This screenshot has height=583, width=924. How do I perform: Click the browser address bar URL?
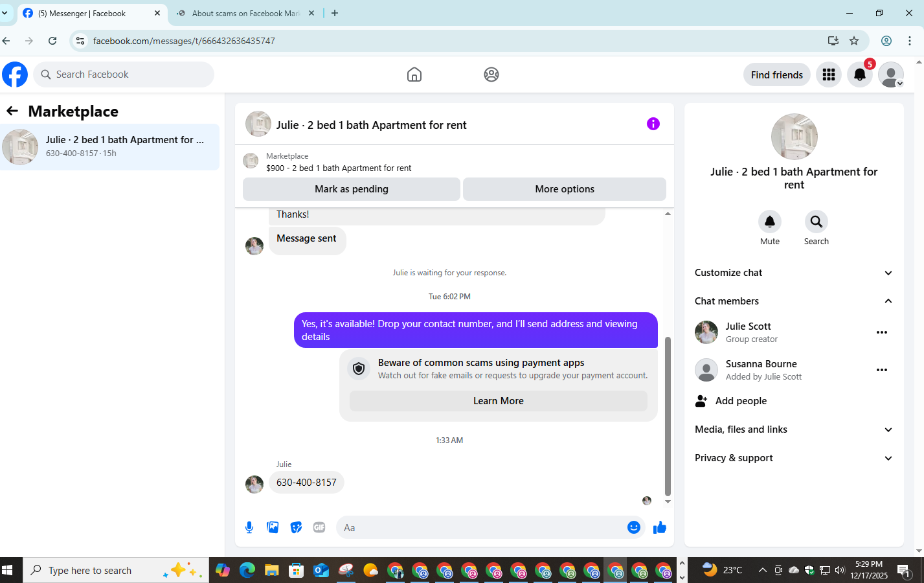[x=184, y=41]
